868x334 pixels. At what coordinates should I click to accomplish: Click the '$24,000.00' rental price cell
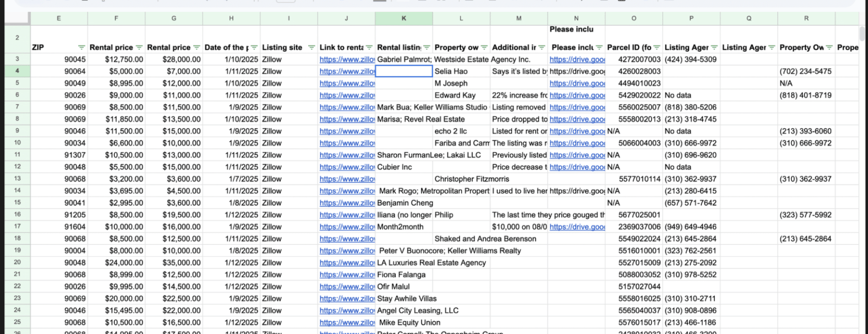tap(116, 263)
